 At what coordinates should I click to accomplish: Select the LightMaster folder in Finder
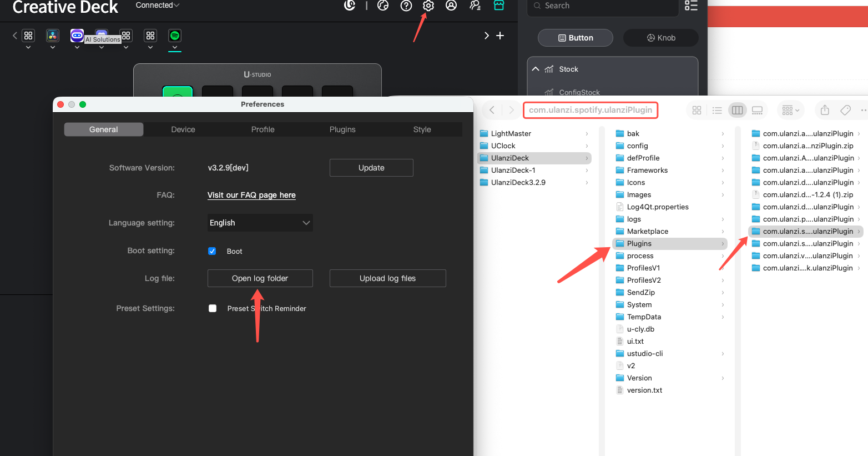(x=534, y=133)
